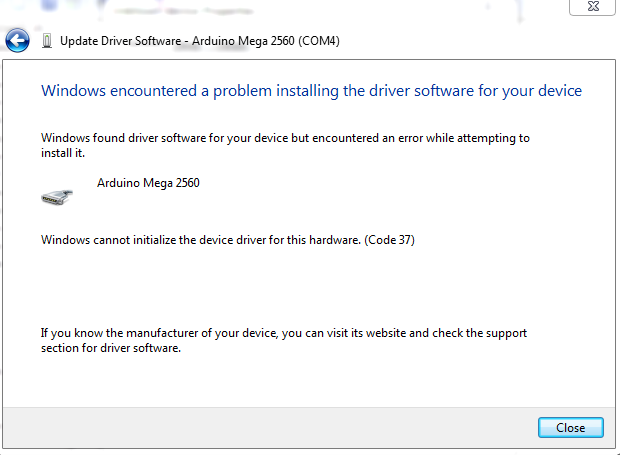Click the Update Driver Software title text

120,41
